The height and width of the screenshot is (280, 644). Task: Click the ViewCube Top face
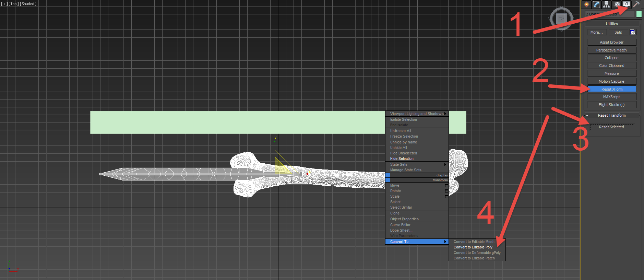click(561, 19)
